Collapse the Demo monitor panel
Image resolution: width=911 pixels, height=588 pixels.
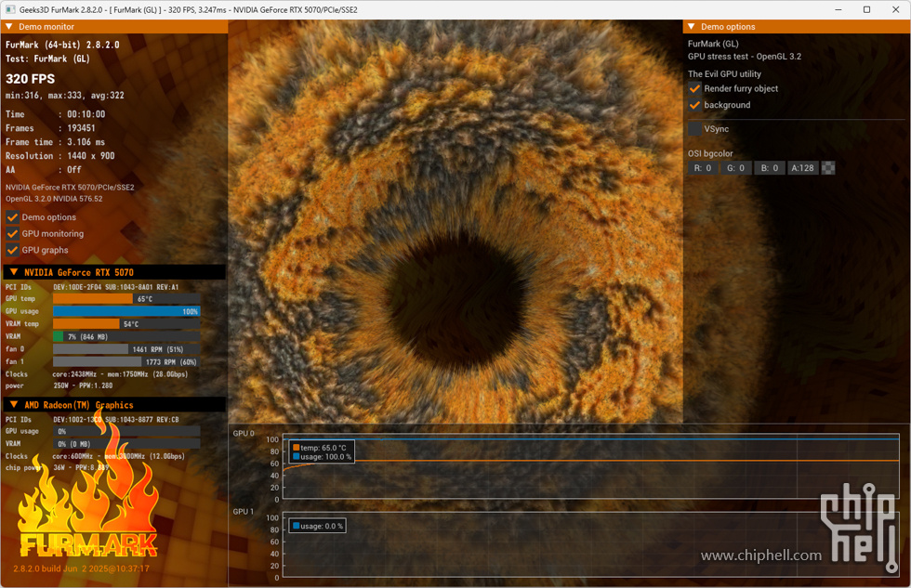[8, 27]
